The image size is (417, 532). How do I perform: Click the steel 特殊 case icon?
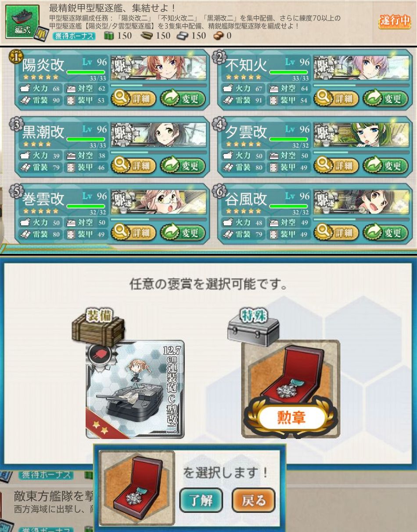pyautogui.click(x=253, y=327)
